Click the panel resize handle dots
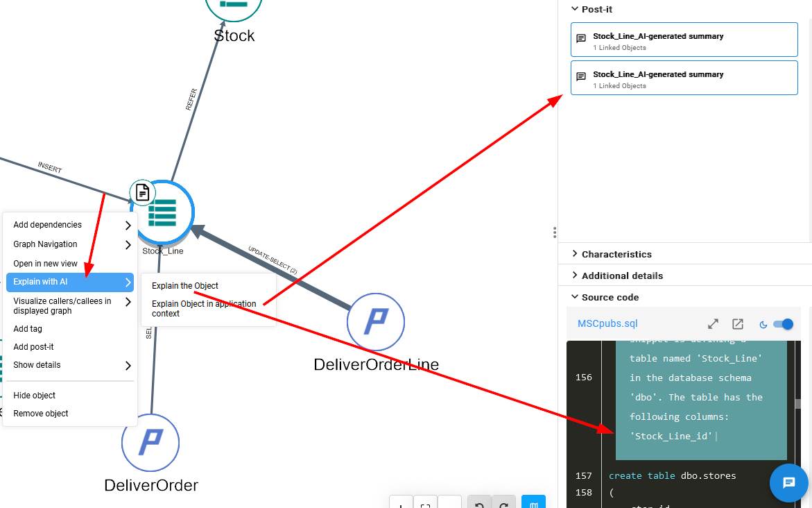Image resolution: width=812 pixels, height=508 pixels. pos(554,232)
